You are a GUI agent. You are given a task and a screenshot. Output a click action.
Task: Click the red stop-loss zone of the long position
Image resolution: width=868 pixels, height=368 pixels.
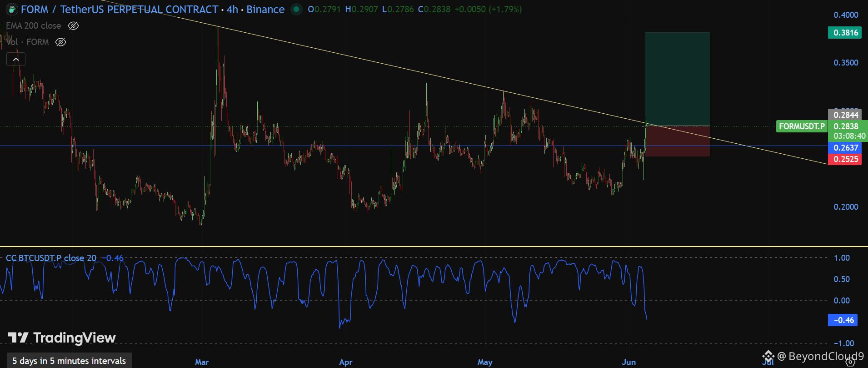point(677,141)
